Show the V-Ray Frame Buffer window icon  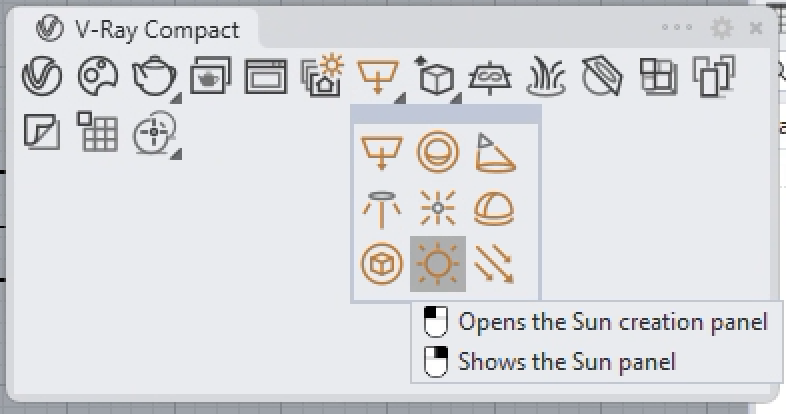(265, 77)
